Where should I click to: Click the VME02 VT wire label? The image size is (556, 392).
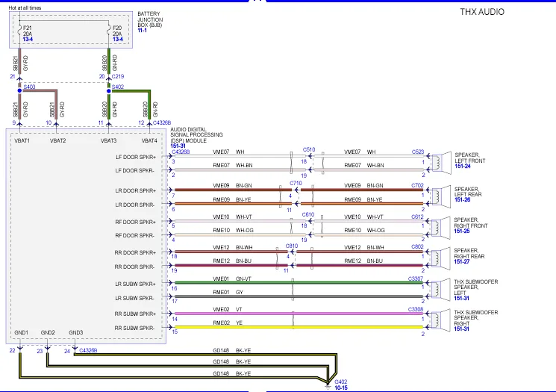[x=228, y=309]
